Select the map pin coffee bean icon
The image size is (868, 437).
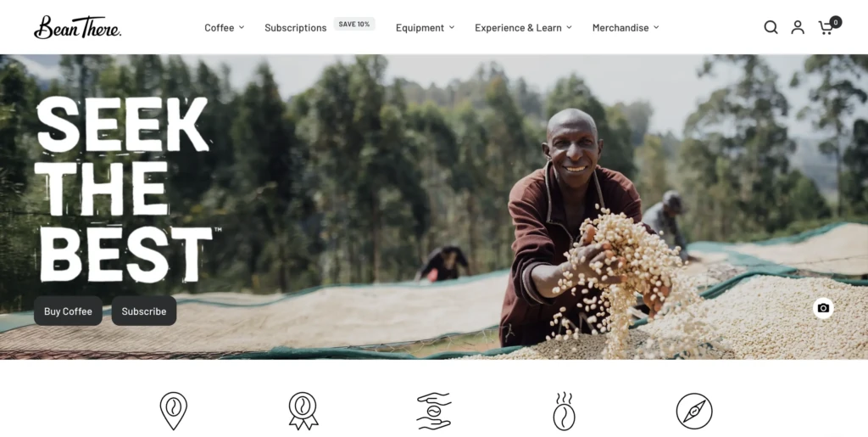pyautogui.click(x=174, y=411)
